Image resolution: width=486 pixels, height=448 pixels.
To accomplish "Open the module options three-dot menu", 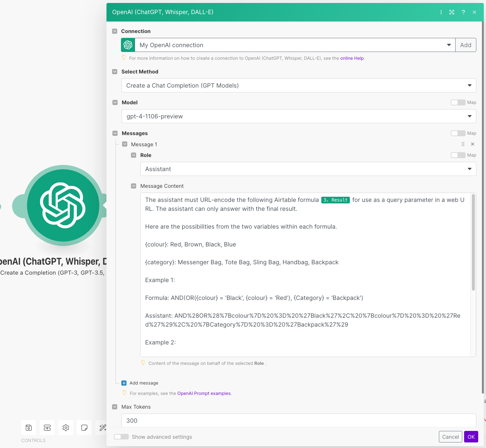I will pos(441,12).
